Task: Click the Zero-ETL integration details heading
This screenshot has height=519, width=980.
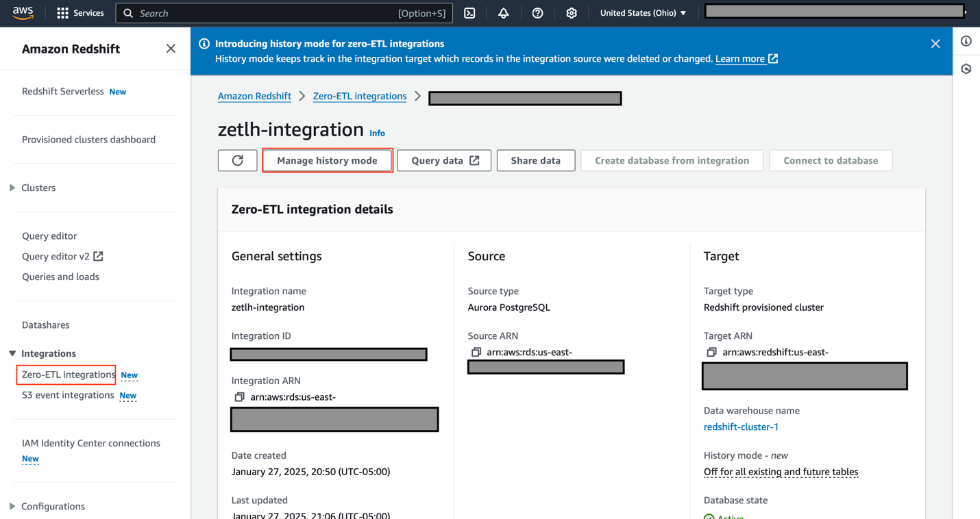Action: tap(313, 210)
